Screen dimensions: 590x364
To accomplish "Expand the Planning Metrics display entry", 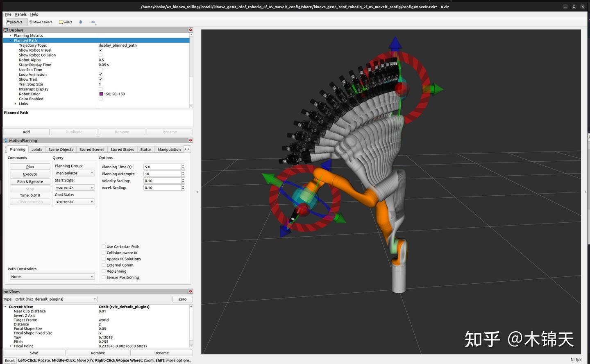I will (x=10, y=35).
